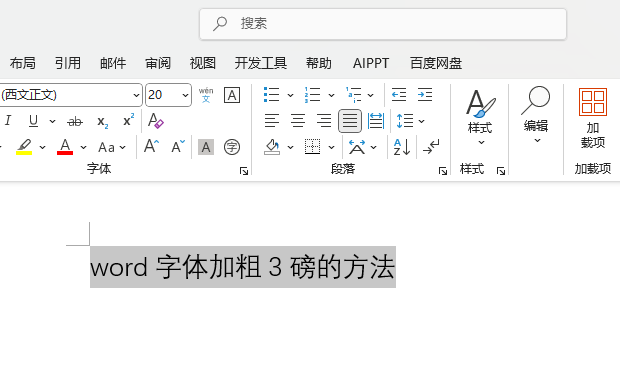Click Asian layout icon
Image resolution: width=620 pixels, height=382 pixels.
coord(357,147)
